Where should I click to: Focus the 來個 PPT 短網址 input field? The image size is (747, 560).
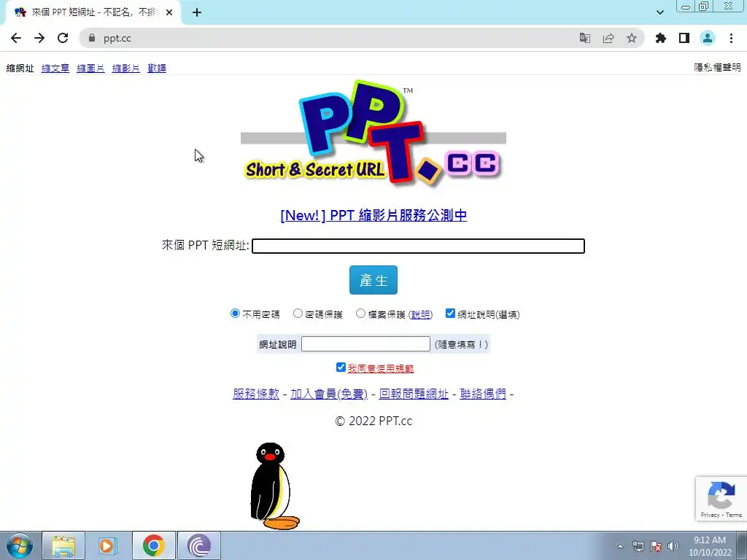tap(418, 246)
